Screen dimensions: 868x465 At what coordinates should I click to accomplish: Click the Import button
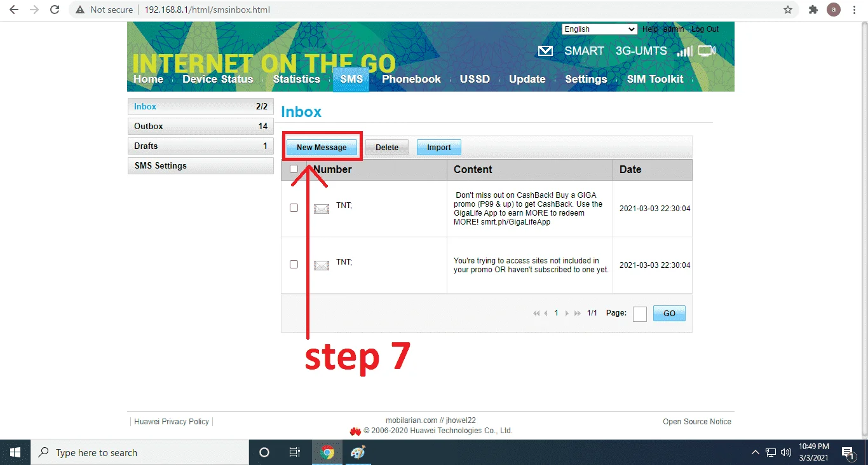(x=439, y=147)
